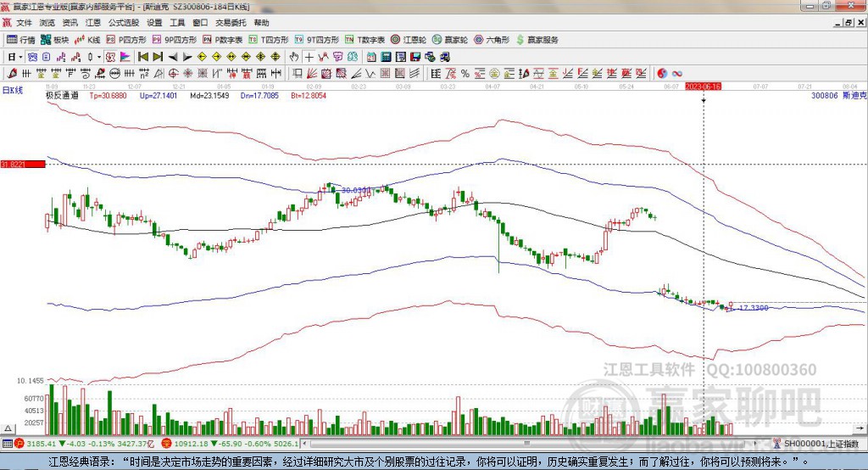Screen dimensions: 868x470
Task: Open the P四方形 tool
Action: point(126,40)
